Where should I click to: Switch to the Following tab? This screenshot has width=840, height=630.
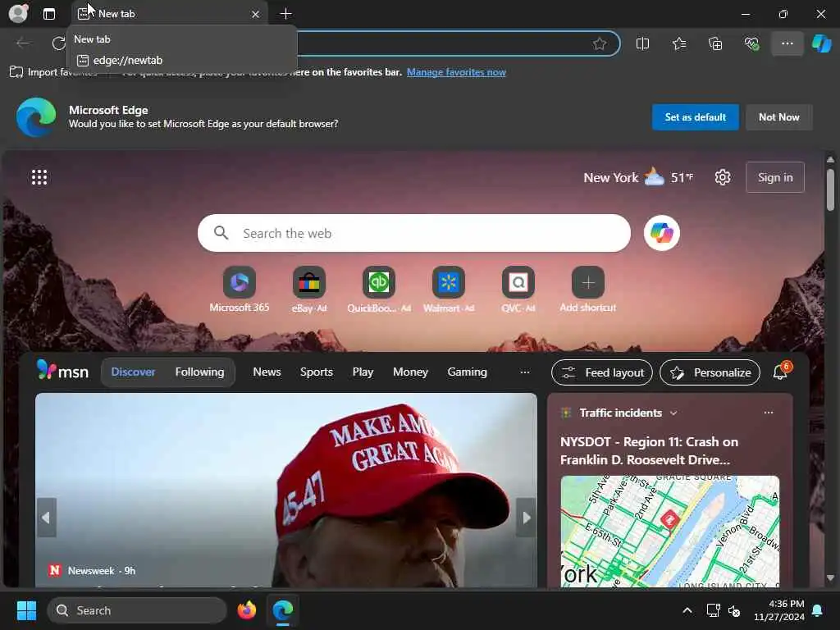click(x=199, y=372)
